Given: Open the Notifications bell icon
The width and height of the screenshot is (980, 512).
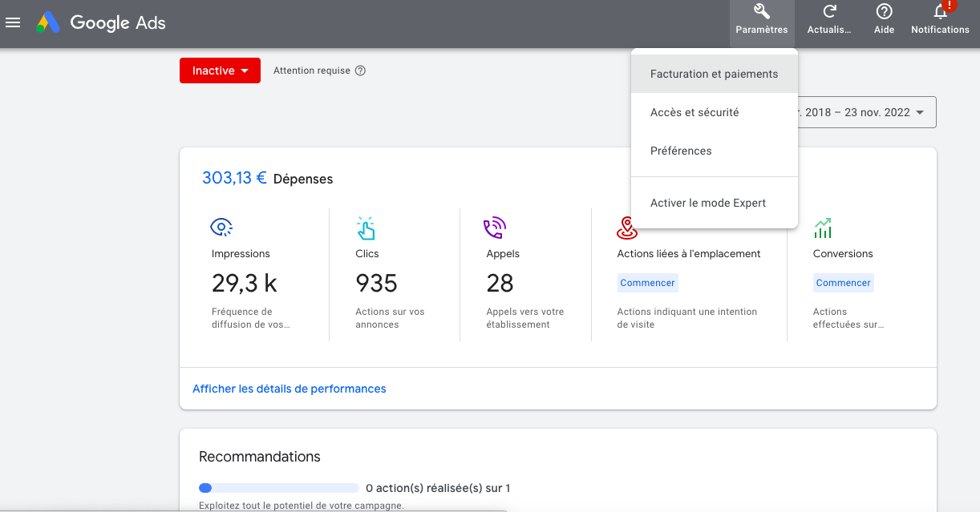Looking at the screenshot, I should [940, 12].
